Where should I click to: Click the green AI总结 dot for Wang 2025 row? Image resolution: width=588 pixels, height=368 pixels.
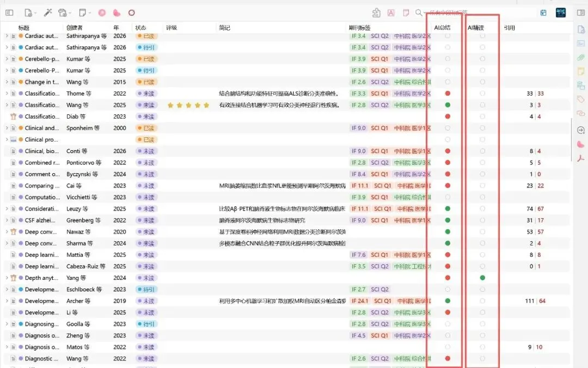(448, 105)
